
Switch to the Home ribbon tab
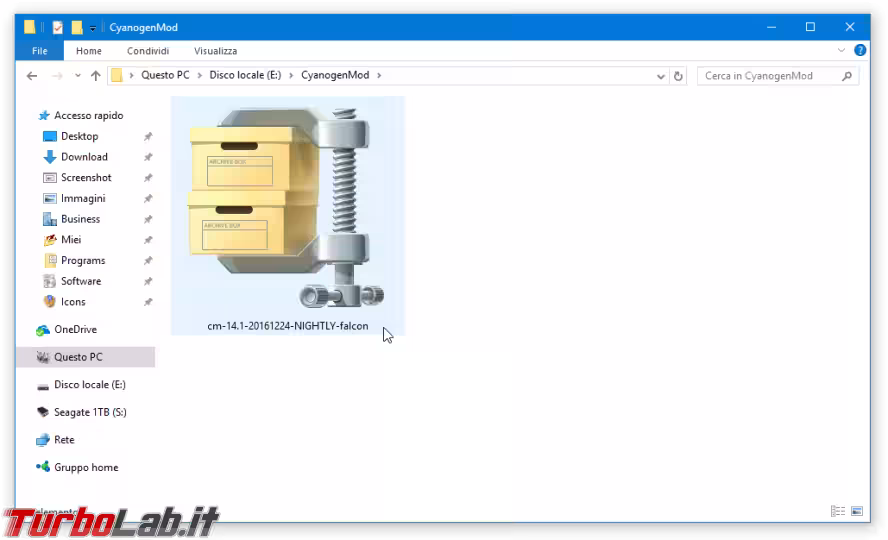click(89, 51)
